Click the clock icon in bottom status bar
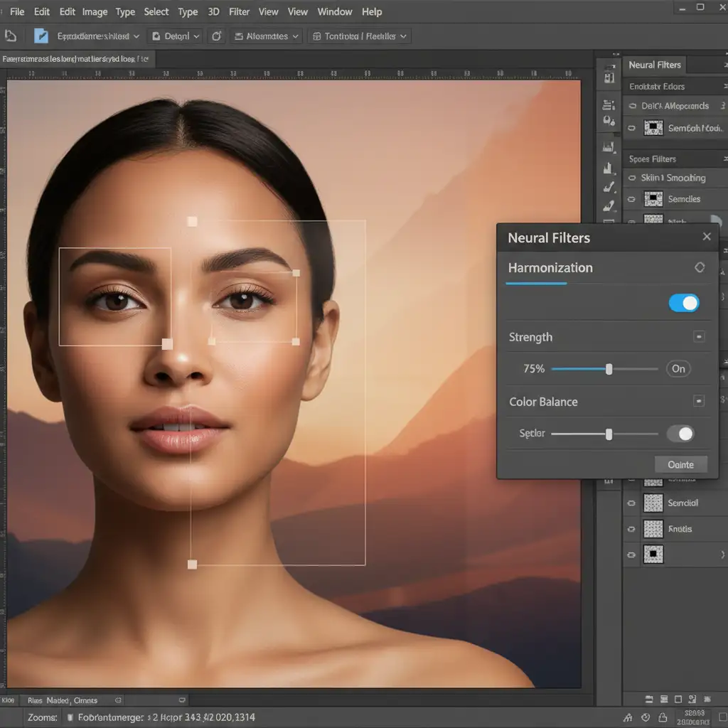Viewport: 728px width, 728px height. point(646,717)
